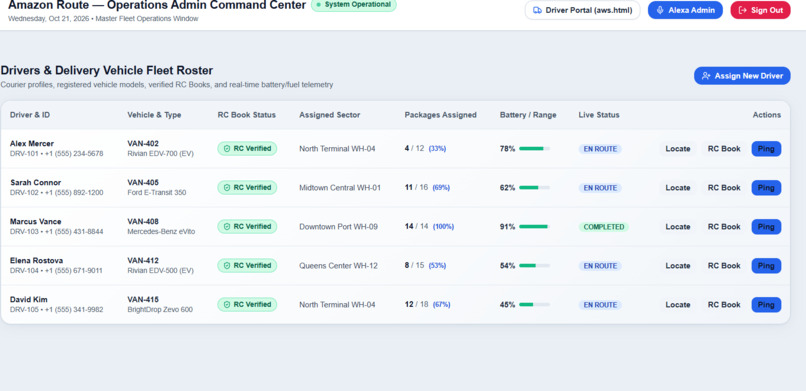Click the RC Book Status column header
806x391 pixels.
[247, 115]
